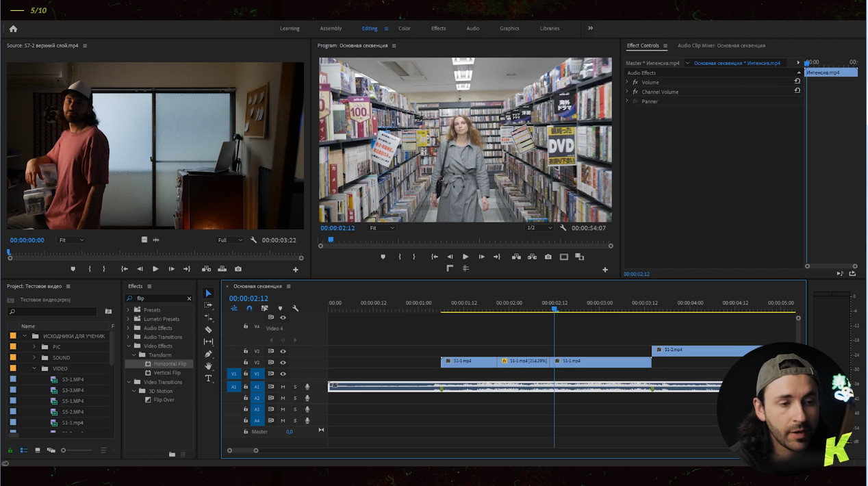Open the Audio Clip Mixer tab
The height and width of the screenshot is (486, 868).
click(721, 46)
